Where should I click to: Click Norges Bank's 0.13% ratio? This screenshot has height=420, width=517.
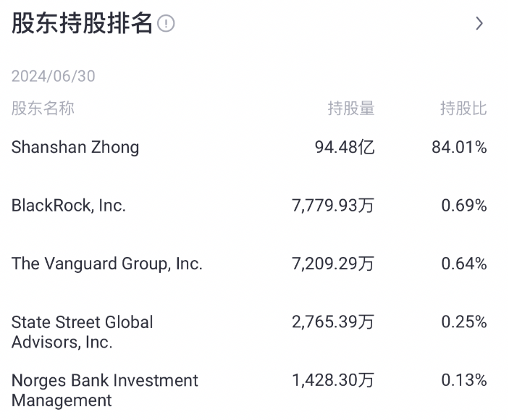pyautogui.click(x=464, y=380)
